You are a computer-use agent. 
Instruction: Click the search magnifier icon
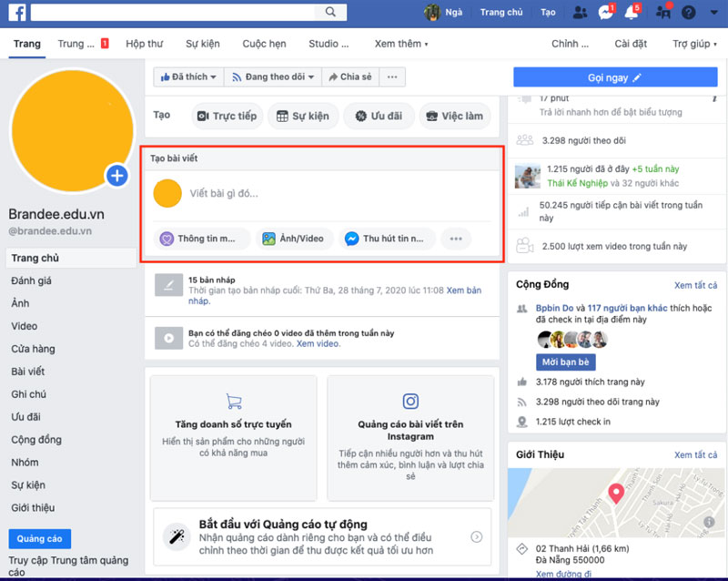click(x=329, y=12)
